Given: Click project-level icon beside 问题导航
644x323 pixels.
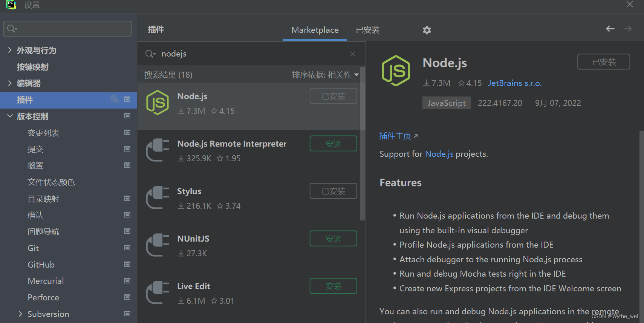Looking at the screenshot, I should coord(127,231).
